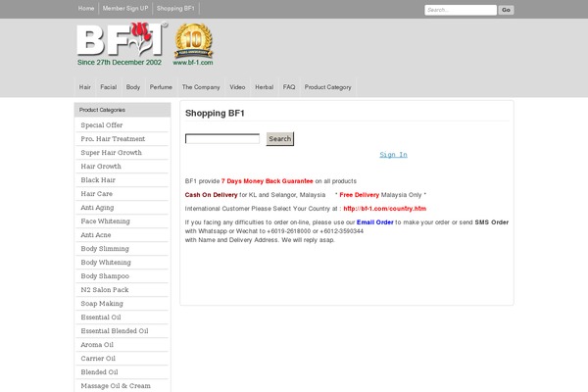Click the 10 years anniversary gold badge
The image size is (588, 392).
pyautogui.click(x=193, y=40)
